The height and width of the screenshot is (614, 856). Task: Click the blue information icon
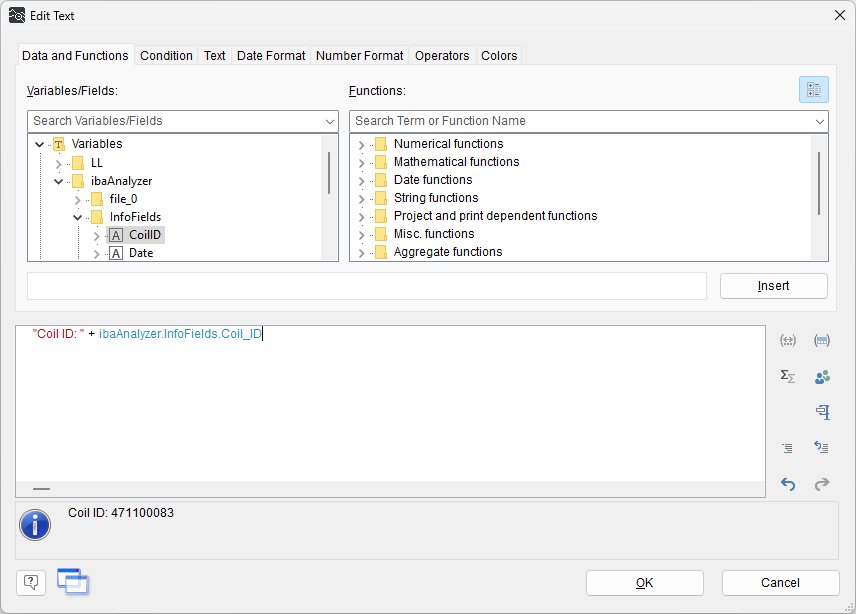pyautogui.click(x=35, y=525)
